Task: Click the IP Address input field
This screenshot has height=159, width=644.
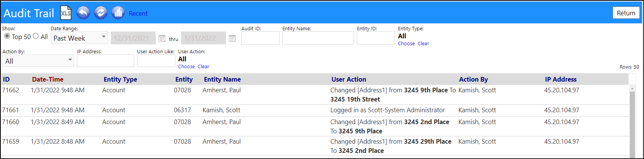Action: pos(105,61)
